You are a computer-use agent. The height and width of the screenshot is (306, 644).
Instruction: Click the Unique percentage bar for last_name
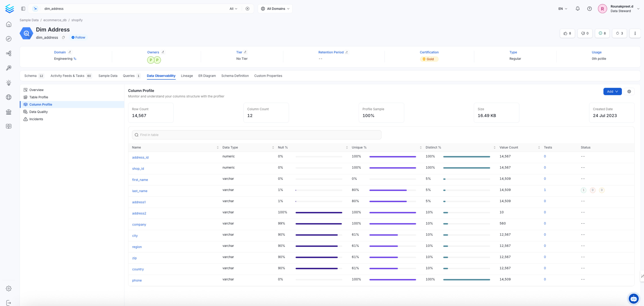coord(393,190)
